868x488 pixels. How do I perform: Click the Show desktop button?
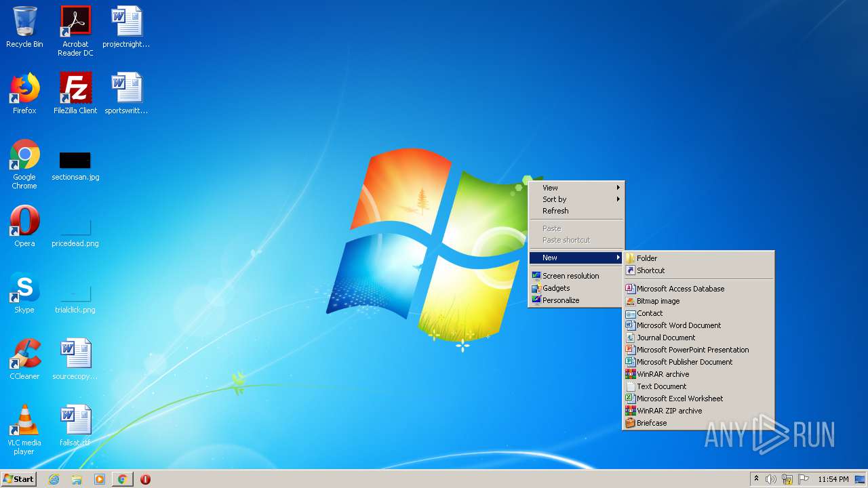coord(860,479)
